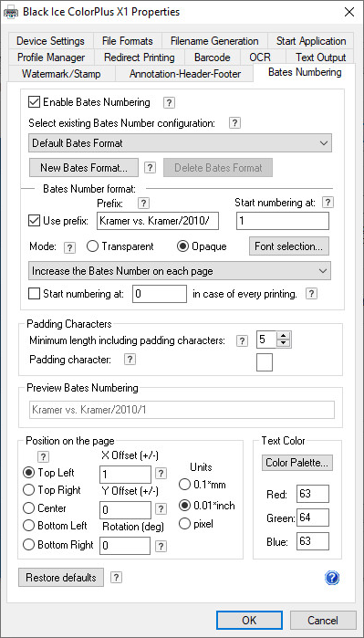
Task: Click help icon next to New Bates Format
Action: point(151,167)
